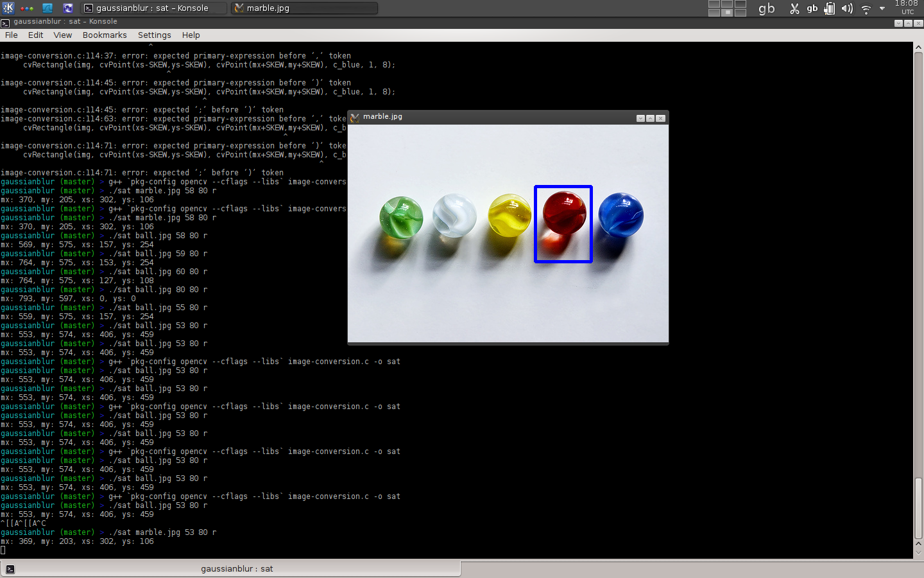The width and height of the screenshot is (924, 578).
Task: Open the Activities three-dots panel icon
Action: click(27, 8)
